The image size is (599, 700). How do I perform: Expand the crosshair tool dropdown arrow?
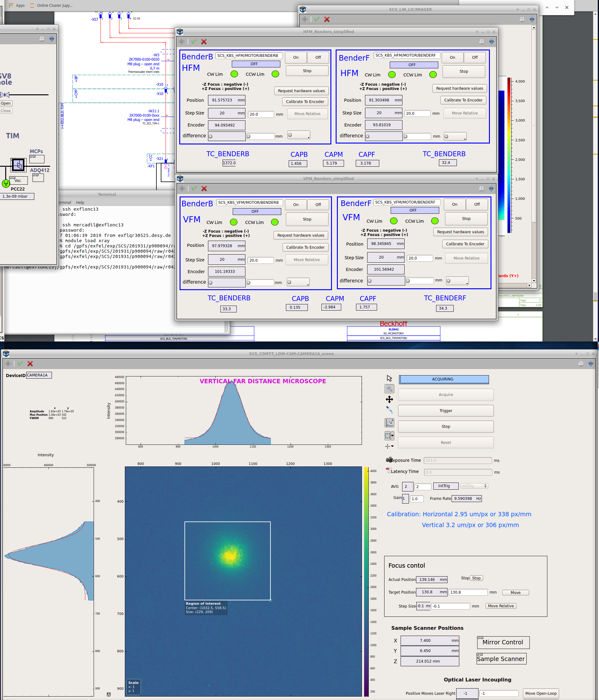coord(392,446)
